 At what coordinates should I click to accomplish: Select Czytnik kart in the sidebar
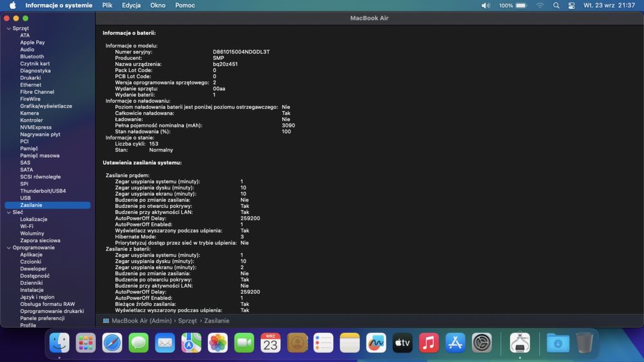tap(35, 64)
